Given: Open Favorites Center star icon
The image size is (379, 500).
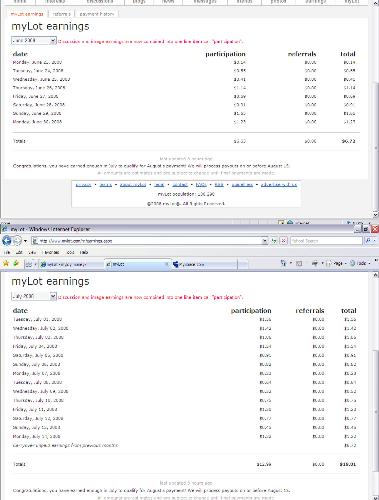Looking at the screenshot, I should click(x=6, y=263).
